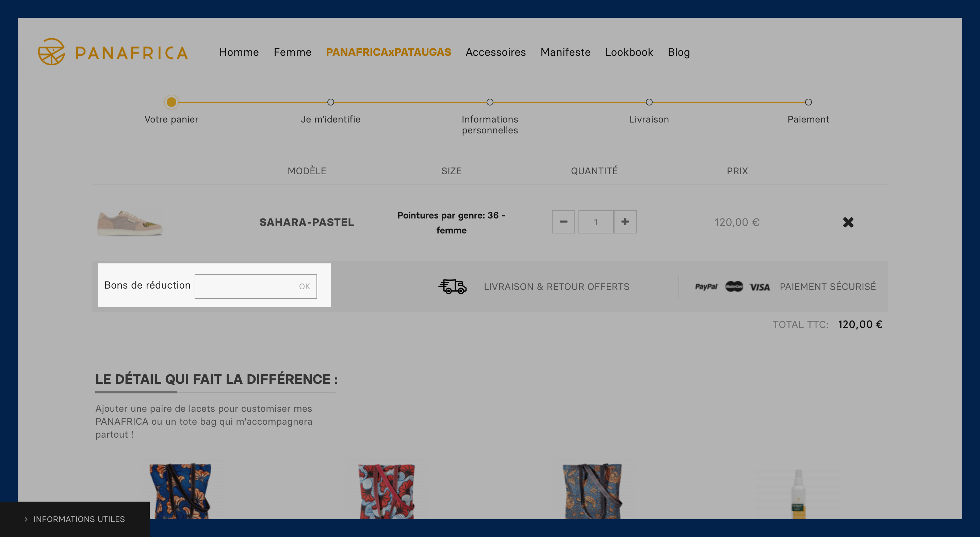Select the Livraison step circle
Screen dimensions: 980x537
click(x=649, y=102)
